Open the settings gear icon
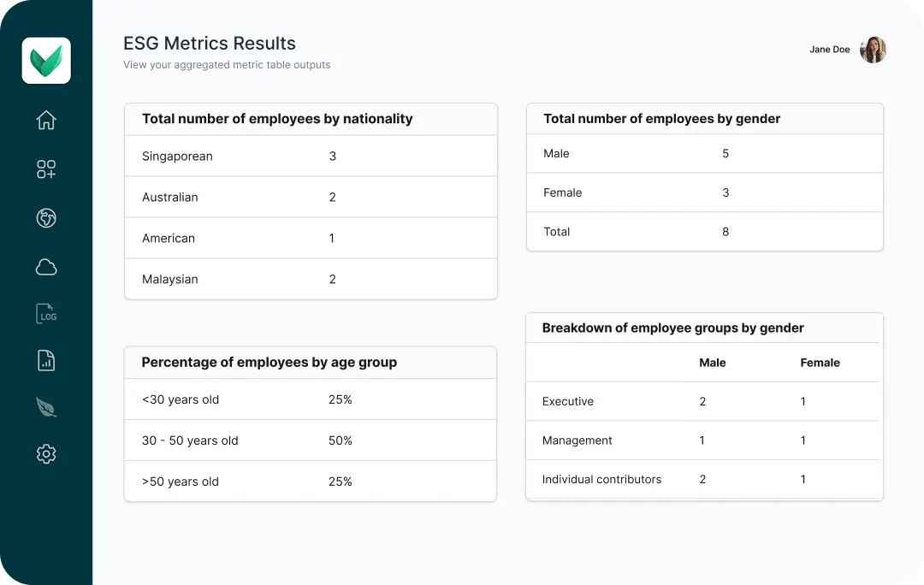 46,454
